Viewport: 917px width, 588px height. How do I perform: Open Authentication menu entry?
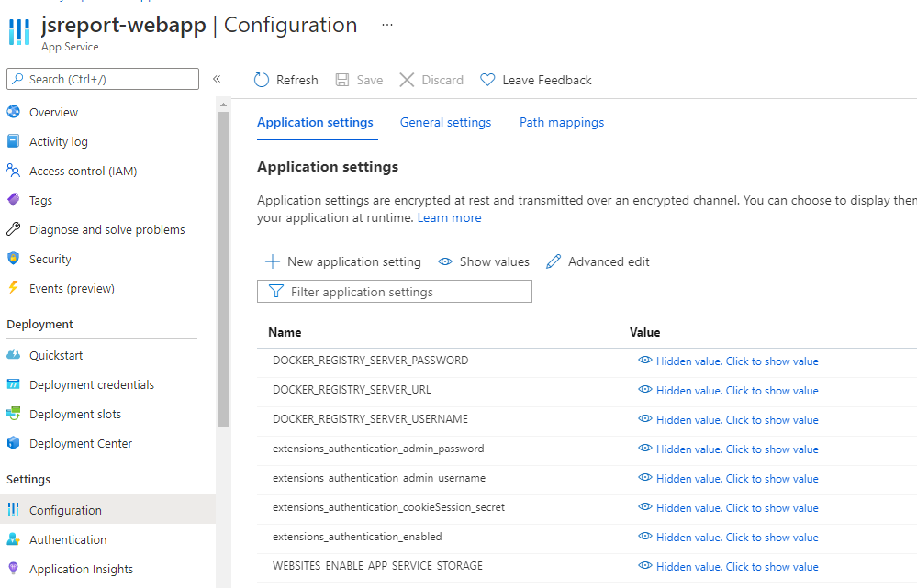68,539
